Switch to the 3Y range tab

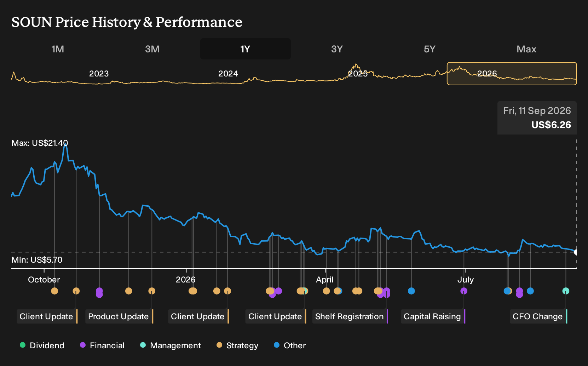(x=337, y=49)
